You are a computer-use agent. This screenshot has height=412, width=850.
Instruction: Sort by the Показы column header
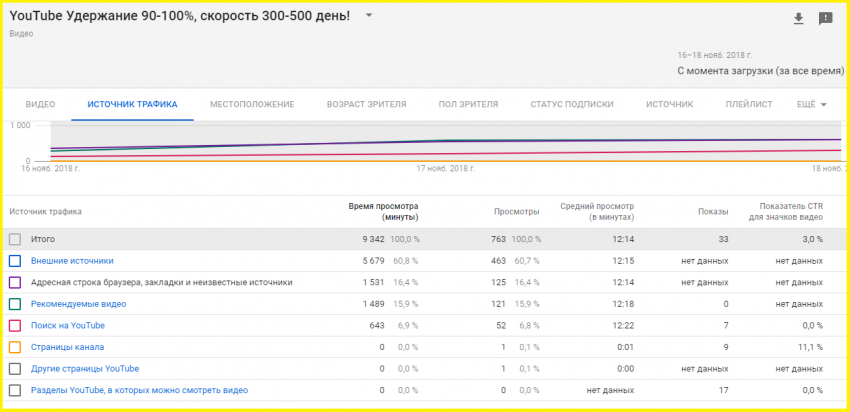point(713,212)
